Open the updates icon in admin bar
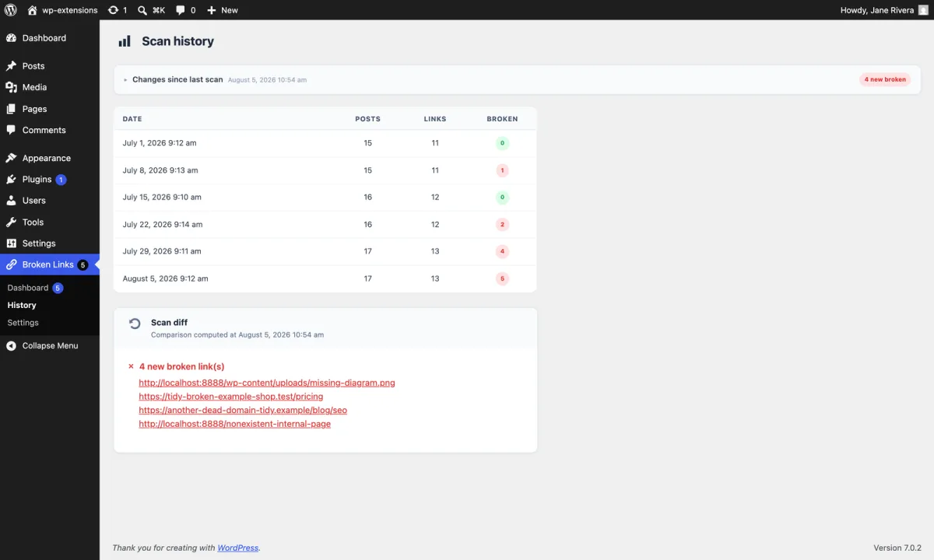934x560 pixels. (x=114, y=10)
